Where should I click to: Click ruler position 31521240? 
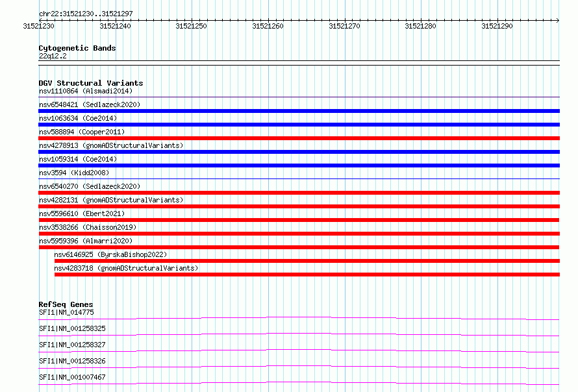(x=115, y=26)
